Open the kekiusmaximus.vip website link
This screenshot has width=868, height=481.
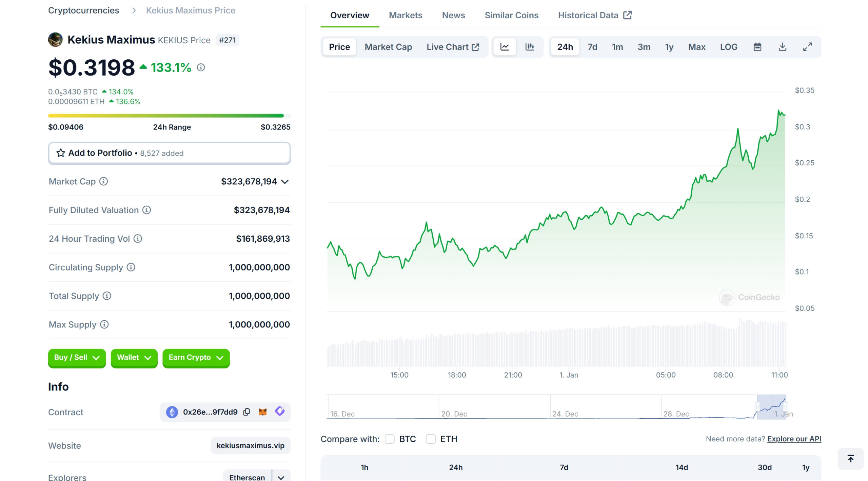click(x=251, y=445)
